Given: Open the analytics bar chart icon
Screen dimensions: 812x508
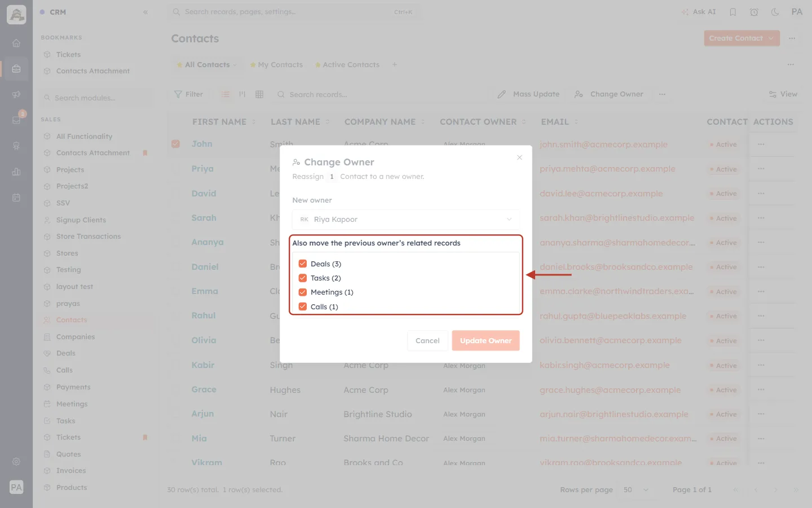Looking at the screenshot, I should pos(16,172).
